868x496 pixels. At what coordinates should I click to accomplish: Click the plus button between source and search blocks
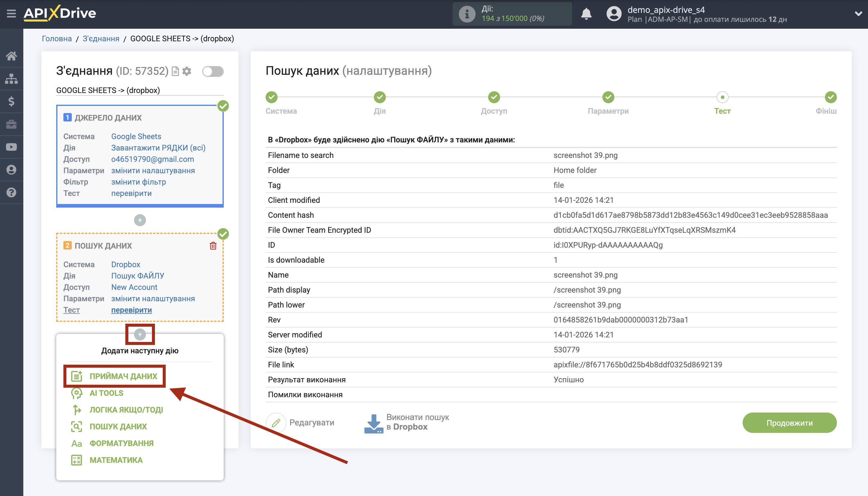[140, 220]
